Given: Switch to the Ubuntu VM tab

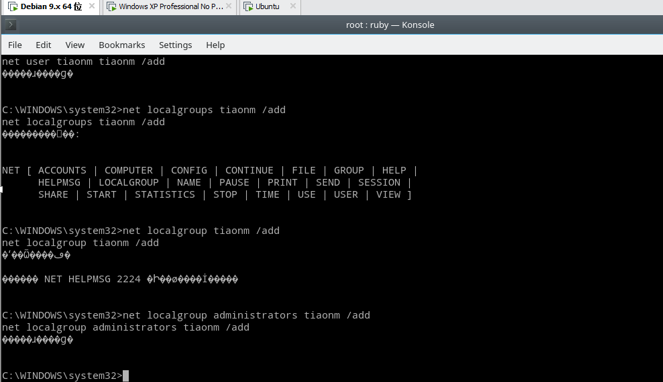Looking at the screenshot, I should pyautogui.click(x=270, y=7).
